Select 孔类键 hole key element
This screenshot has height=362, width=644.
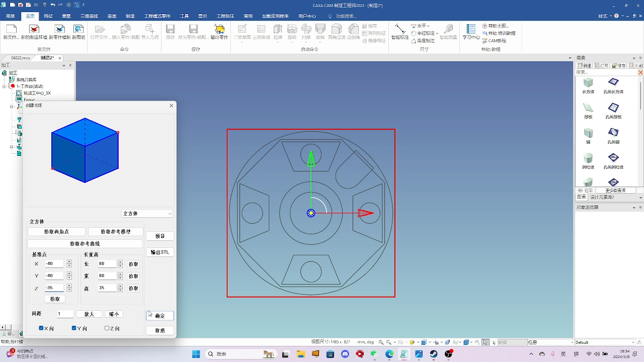(x=613, y=136)
